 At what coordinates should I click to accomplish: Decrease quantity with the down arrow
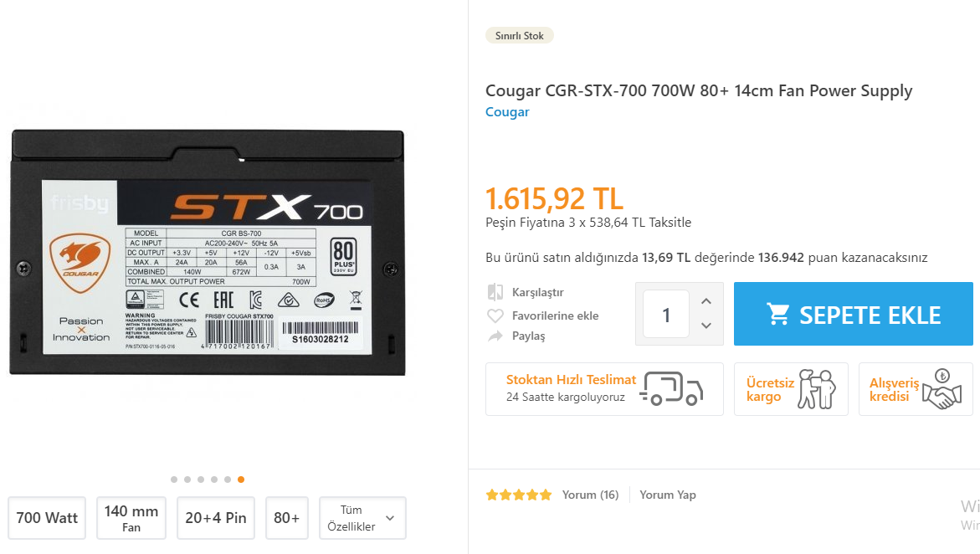[706, 326]
